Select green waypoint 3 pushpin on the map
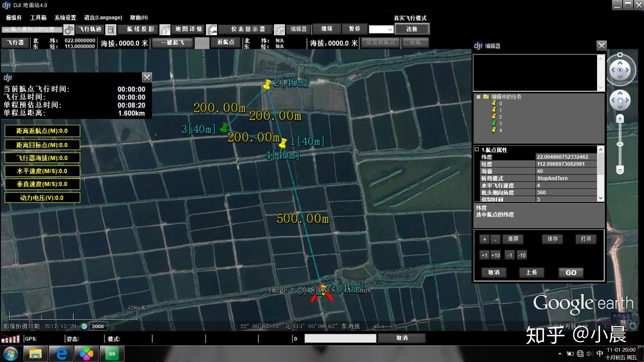Viewport: 644px width, 362px height. tap(224, 128)
